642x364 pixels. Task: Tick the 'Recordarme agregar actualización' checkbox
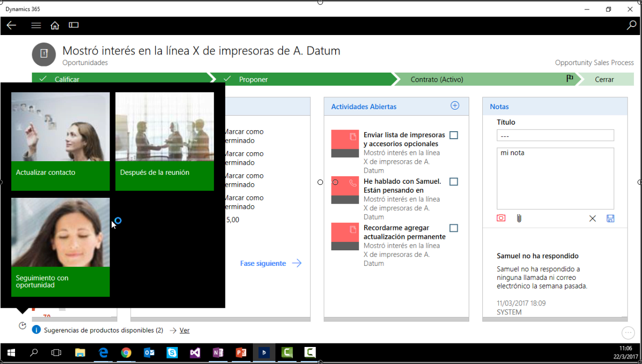454,228
